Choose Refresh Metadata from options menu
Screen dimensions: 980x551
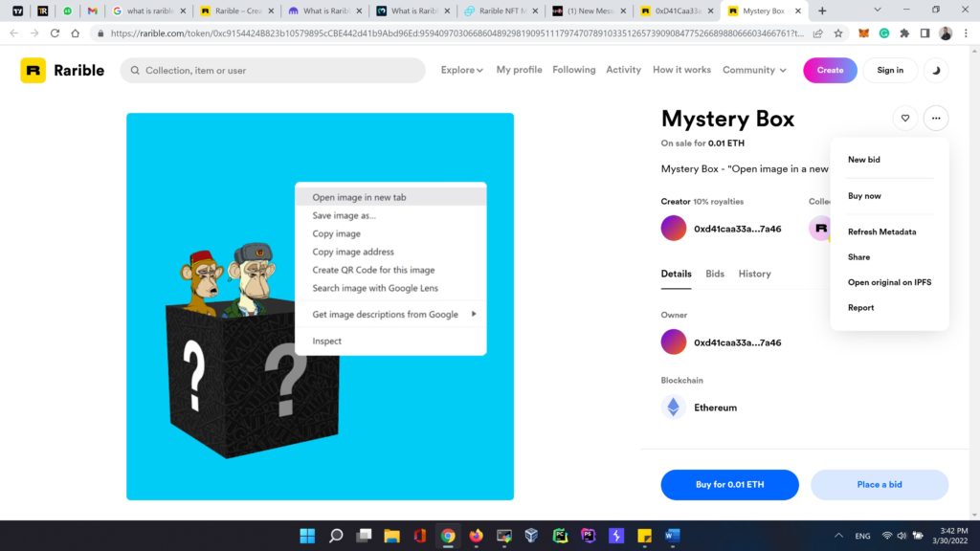[881, 231]
